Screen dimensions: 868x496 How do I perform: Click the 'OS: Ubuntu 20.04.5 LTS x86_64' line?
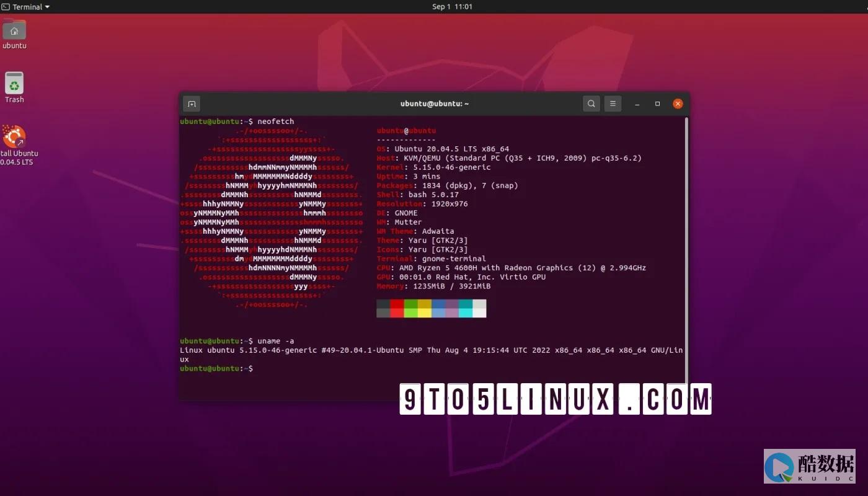443,149
